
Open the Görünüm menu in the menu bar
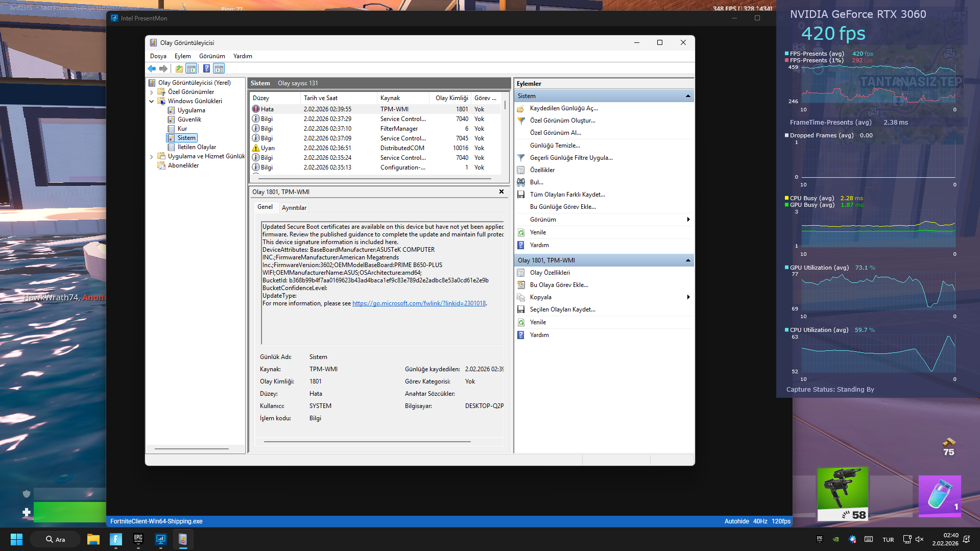(x=212, y=56)
